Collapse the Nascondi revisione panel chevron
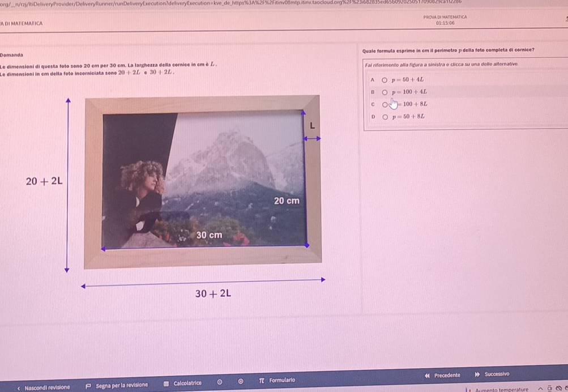The image size is (568, 392). click(19, 388)
